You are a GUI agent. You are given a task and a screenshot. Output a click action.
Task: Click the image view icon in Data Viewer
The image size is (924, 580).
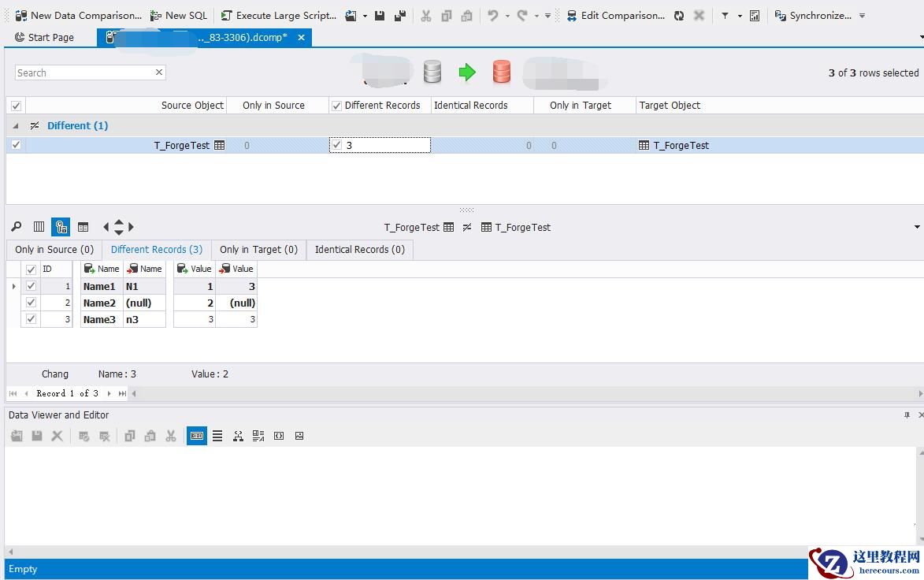[x=299, y=436]
